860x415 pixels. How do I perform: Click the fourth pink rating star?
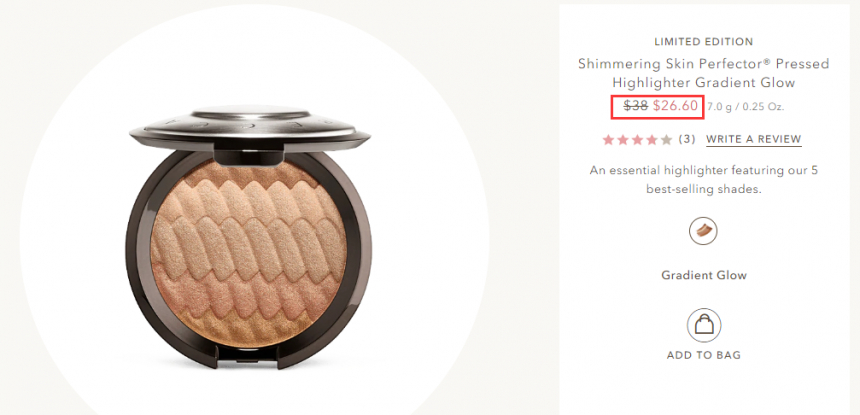pos(652,140)
